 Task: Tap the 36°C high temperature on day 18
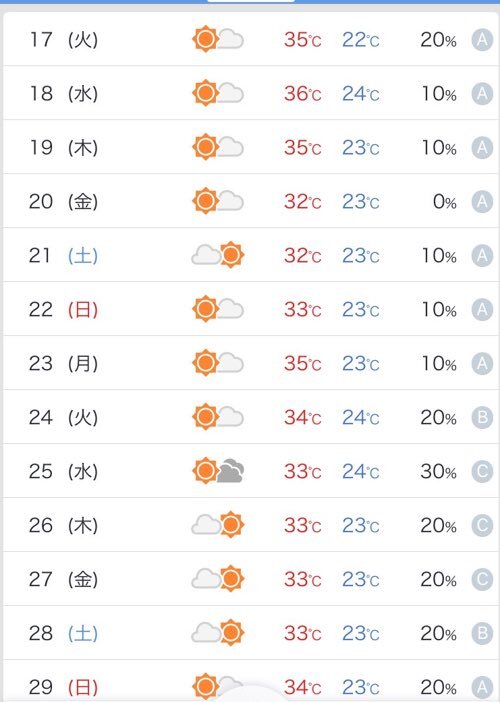tap(303, 94)
